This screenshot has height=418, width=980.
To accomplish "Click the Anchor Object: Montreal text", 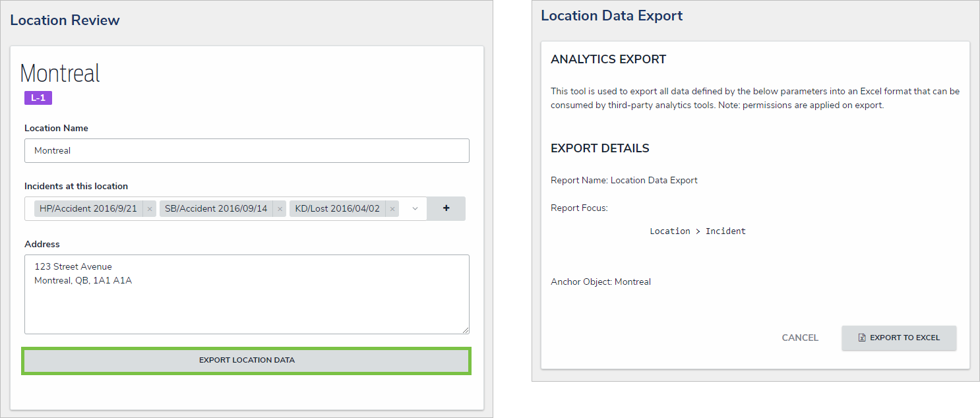I will click(x=601, y=282).
